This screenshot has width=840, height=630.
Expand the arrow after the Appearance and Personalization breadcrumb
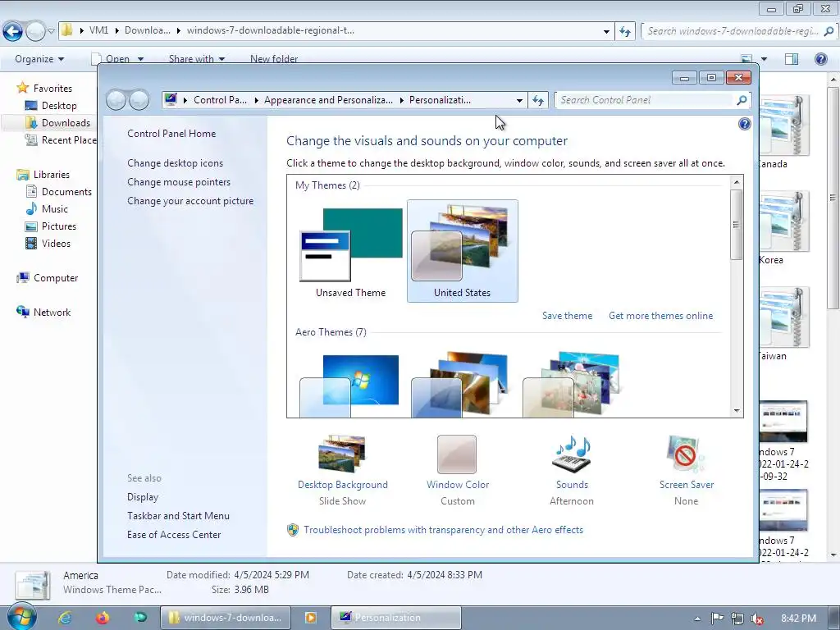tap(402, 100)
